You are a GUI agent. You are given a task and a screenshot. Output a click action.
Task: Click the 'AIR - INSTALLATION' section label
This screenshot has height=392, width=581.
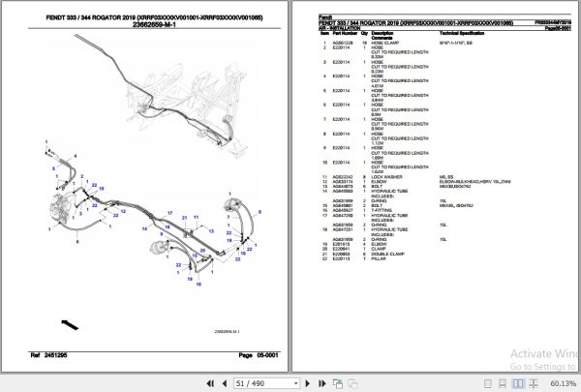coord(339,28)
